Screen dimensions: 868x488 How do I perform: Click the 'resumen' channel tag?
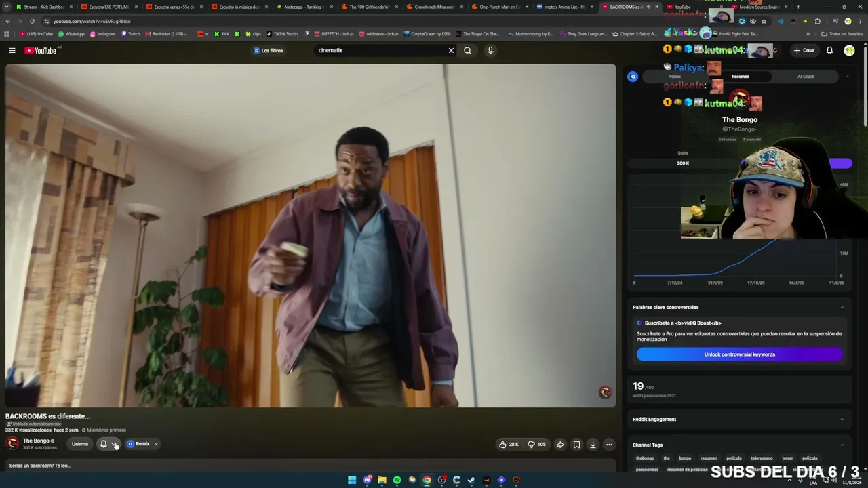point(709,458)
